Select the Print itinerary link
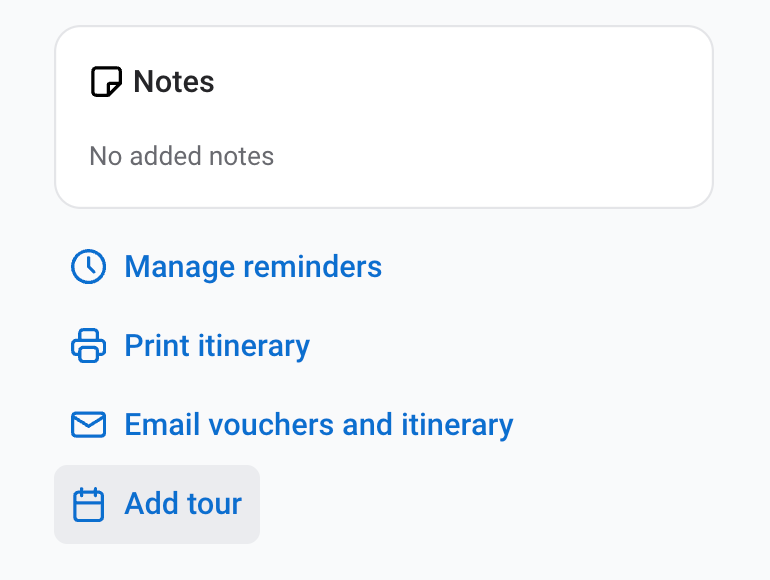The image size is (770, 580). tap(216, 346)
